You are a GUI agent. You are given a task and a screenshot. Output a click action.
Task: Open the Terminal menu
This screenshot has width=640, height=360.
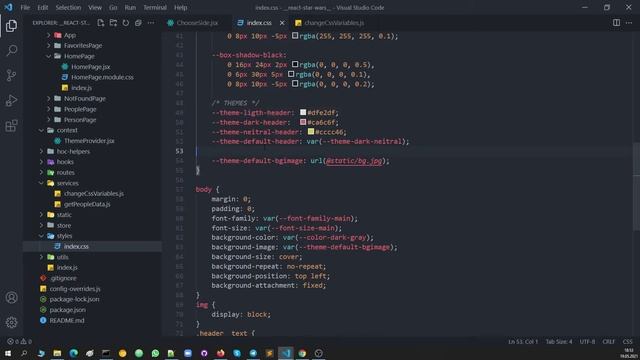tap(155, 7)
